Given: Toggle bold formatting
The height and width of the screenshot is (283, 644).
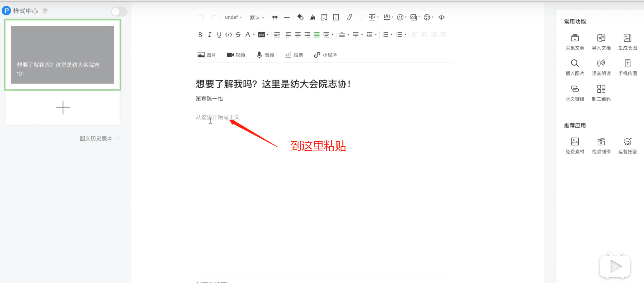Looking at the screenshot, I should pyautogui.click(x=200, y=35).
